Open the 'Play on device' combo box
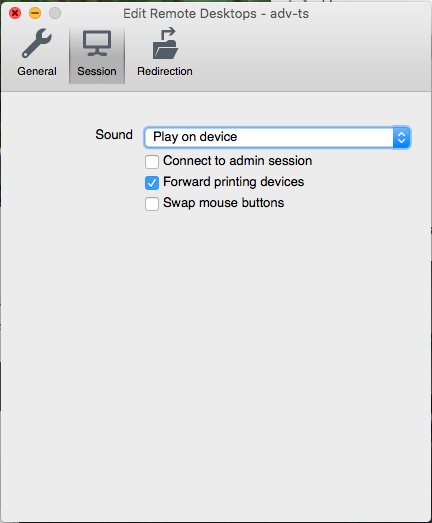432x523 pixels. (x=277, y=137)
